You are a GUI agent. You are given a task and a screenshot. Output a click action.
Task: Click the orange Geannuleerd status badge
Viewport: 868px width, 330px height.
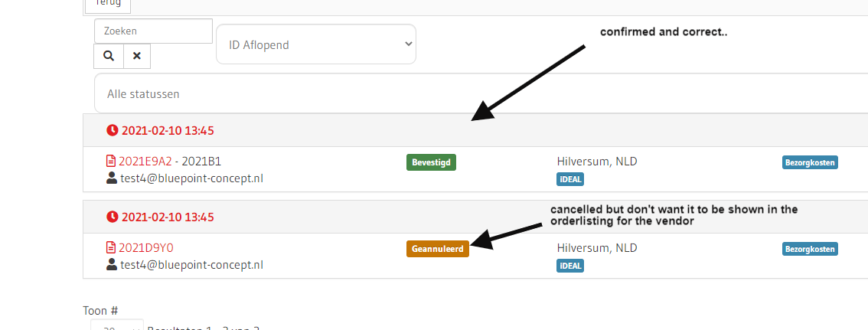(437, 249)
